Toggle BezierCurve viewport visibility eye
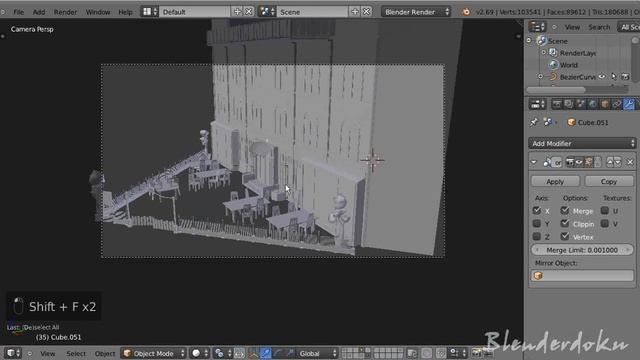Viewport: 640px width, 360px height. click(x=602, y=77)
